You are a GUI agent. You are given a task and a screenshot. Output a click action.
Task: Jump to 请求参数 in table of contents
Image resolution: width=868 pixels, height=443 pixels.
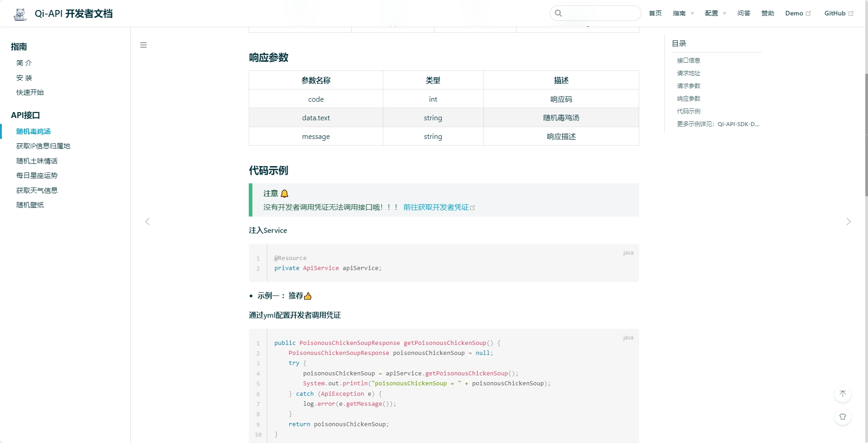(x=688, y=86)
